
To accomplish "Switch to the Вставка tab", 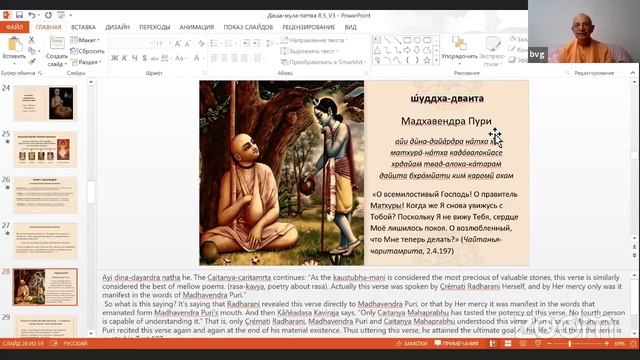I will [83, 27].
